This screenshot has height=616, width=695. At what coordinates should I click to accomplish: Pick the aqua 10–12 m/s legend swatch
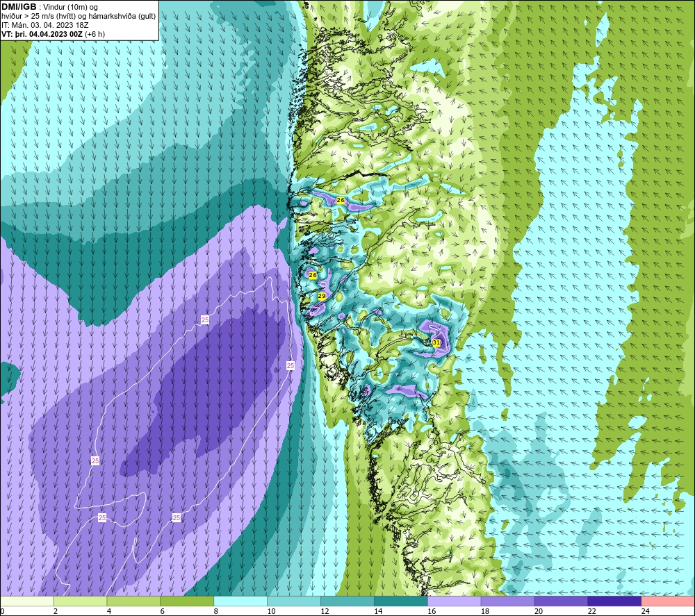pos(294,601)
